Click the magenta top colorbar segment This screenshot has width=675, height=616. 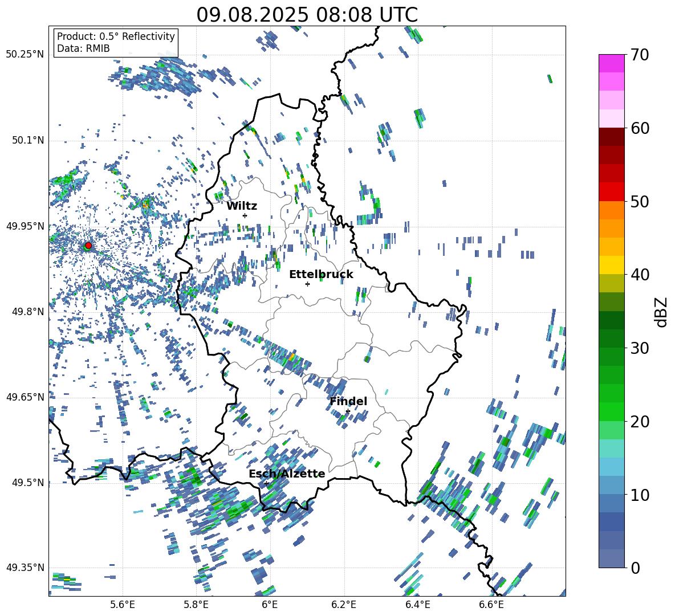[611, 63]
